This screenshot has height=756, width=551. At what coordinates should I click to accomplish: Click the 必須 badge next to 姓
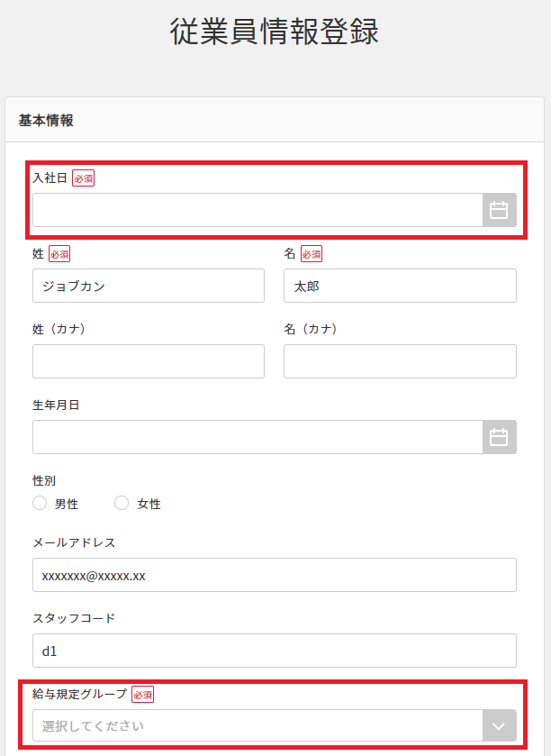(x=59, y=254)
